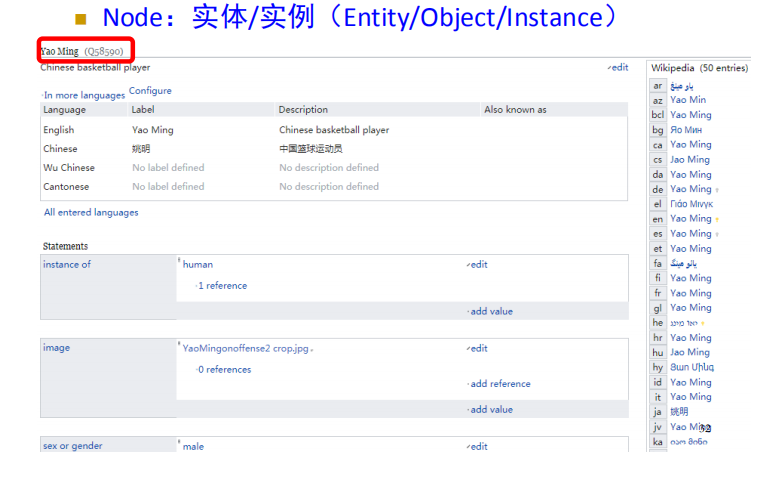Open the az Wikipedia link Yao Min
The image size is (765, 479).
point(688,100)
